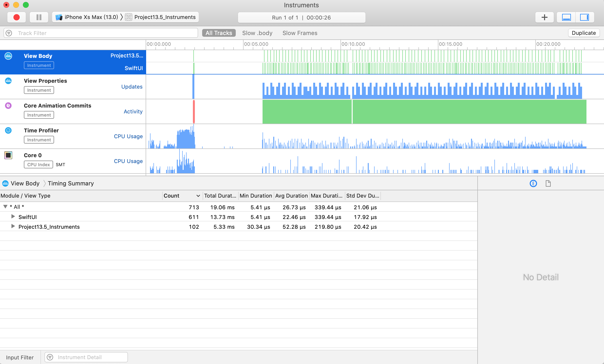Click the 00:05.000 timeline ruler mark
The width and height of the screenshot is (604, 364).
[256, 44]
